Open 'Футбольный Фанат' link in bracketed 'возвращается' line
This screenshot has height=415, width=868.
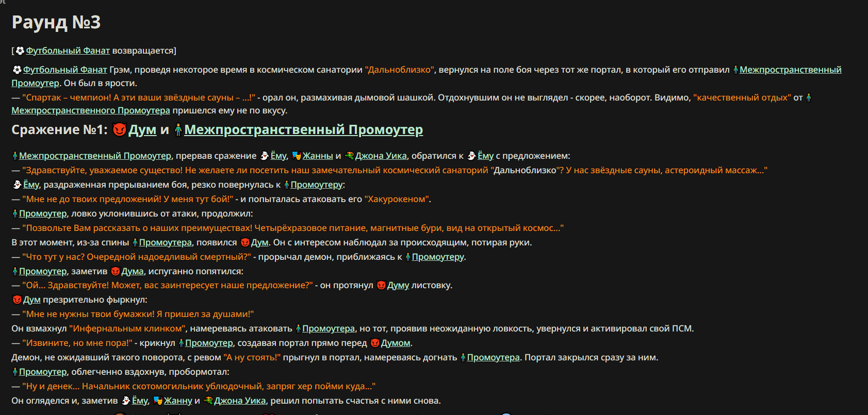pyautogui.click(x=68, y=51)
